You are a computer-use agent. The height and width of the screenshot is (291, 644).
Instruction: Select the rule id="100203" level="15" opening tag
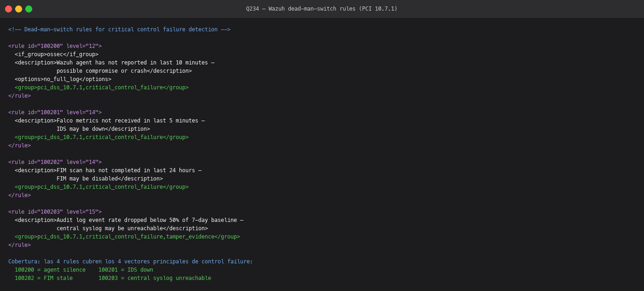point(55,212)
